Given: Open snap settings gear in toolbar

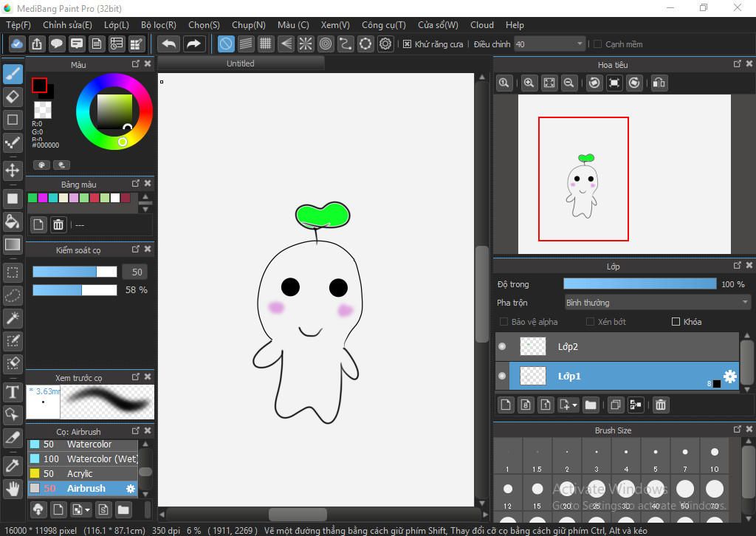Looking at the screenshot, I should point(385,44).
